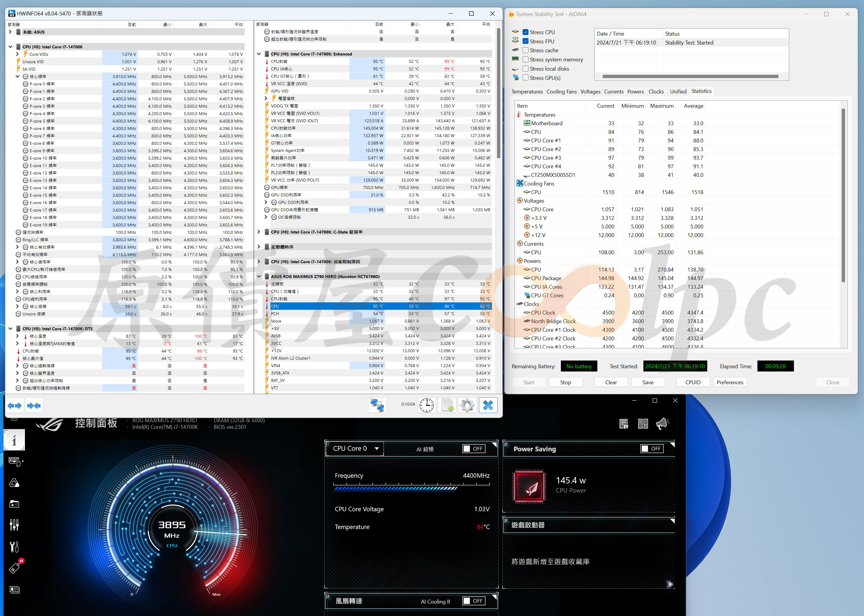Open HWiNFO settings gear icon

pos(467,405)
